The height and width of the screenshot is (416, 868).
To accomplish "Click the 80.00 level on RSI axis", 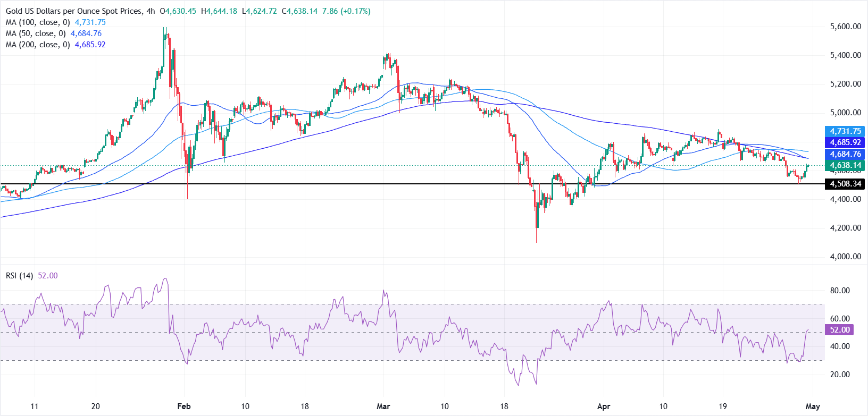I will click(840, 291).
